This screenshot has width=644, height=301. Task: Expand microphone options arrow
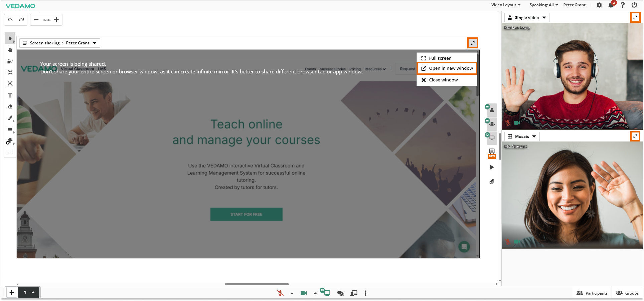[x=292, y=294]
